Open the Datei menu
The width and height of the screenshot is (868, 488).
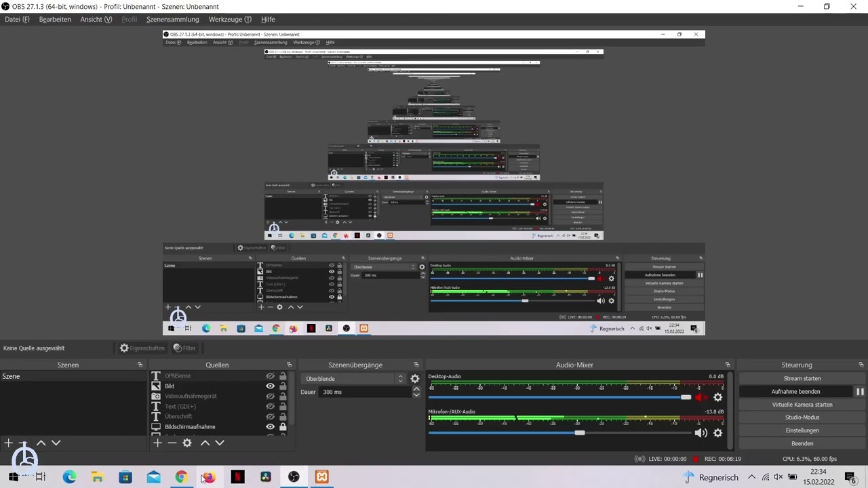coord(17,19)
